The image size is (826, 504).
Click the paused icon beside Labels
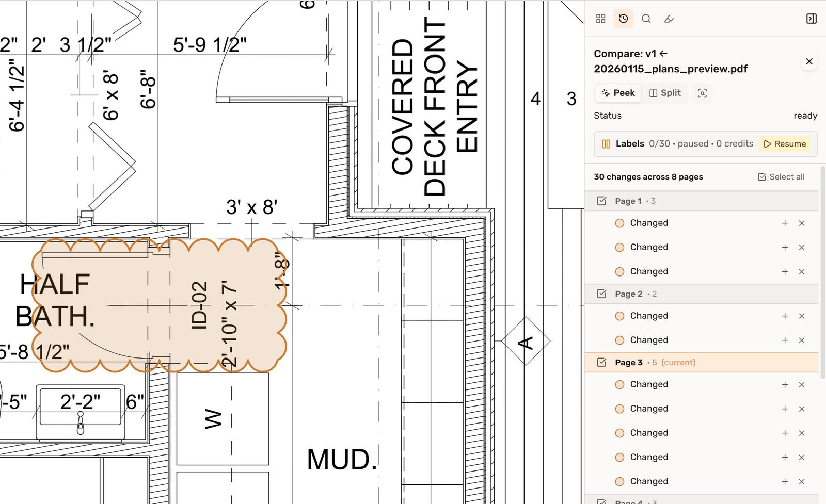tap(606, 144)
